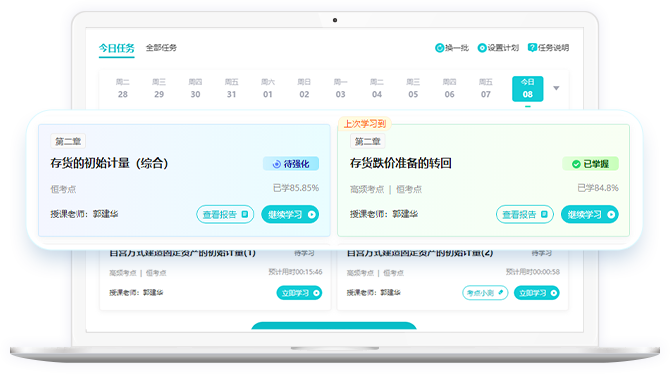
Task: Select date 周四 30
Action: click(x=195, y=88)
